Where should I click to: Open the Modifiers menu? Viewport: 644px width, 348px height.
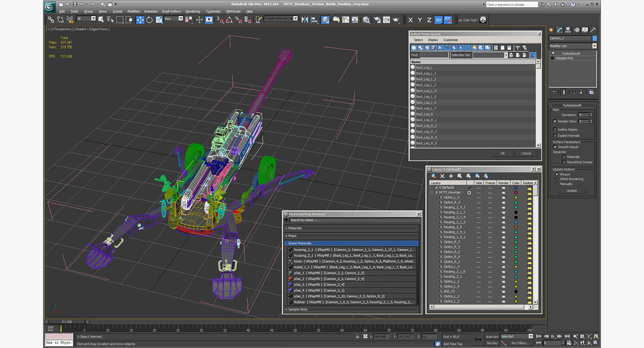click(134, 12)
